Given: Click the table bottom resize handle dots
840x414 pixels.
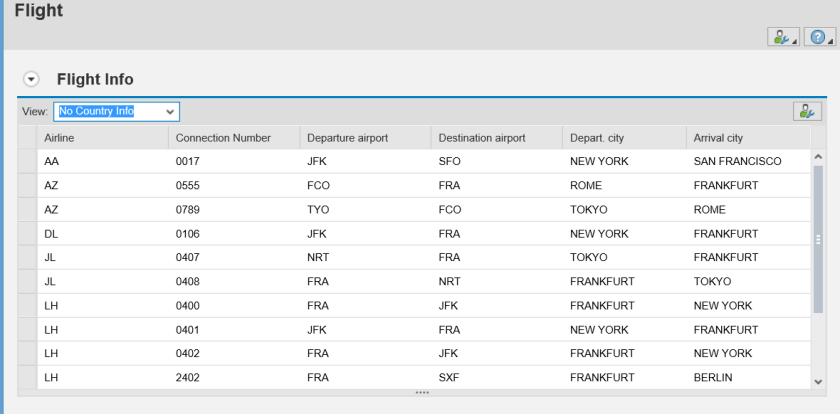Looking at the screenshot, I should click(421, 392).
